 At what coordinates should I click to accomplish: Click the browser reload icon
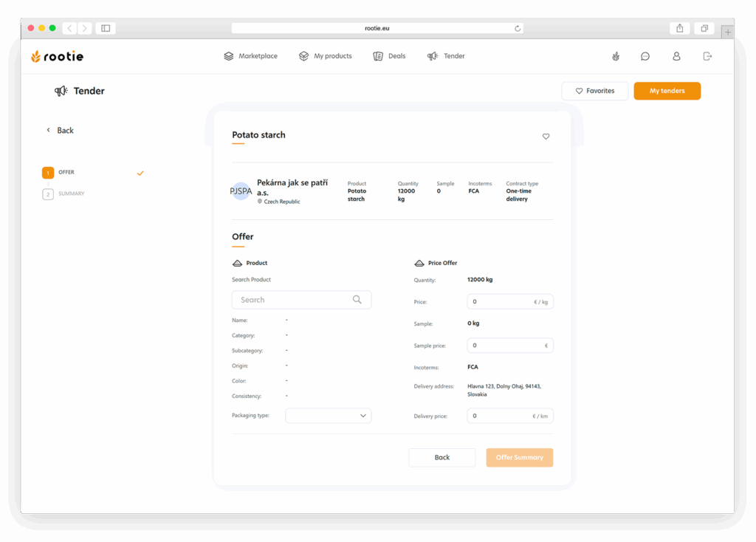click(x=518, y=29)
